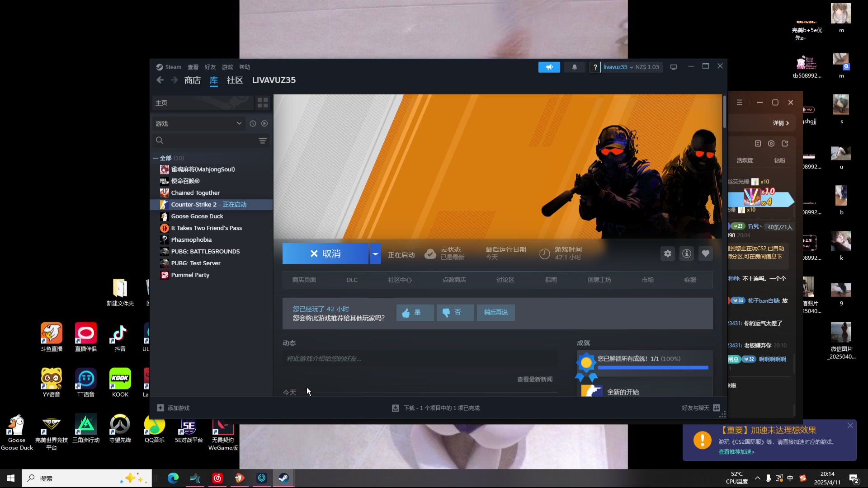This screenshot has height=488, width=868.
Task: Click 详情 in the window behind Steam
Action: [781, 123]
